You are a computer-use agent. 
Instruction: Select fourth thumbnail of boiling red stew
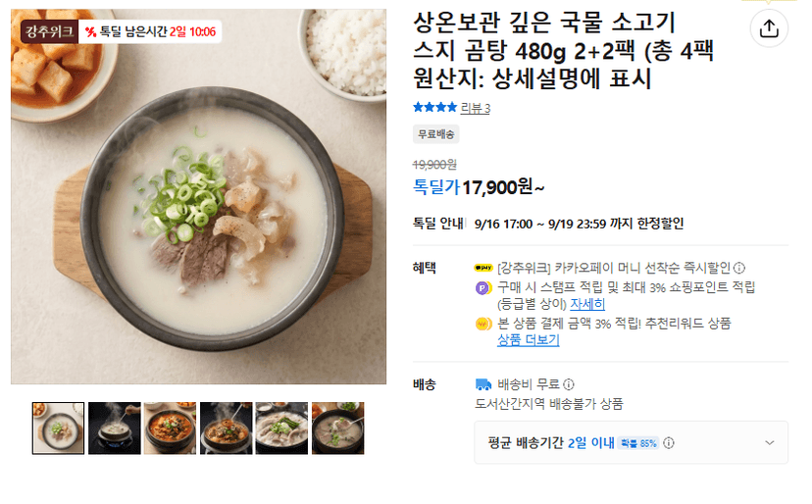pyautogui.click(x=227, y=428)
